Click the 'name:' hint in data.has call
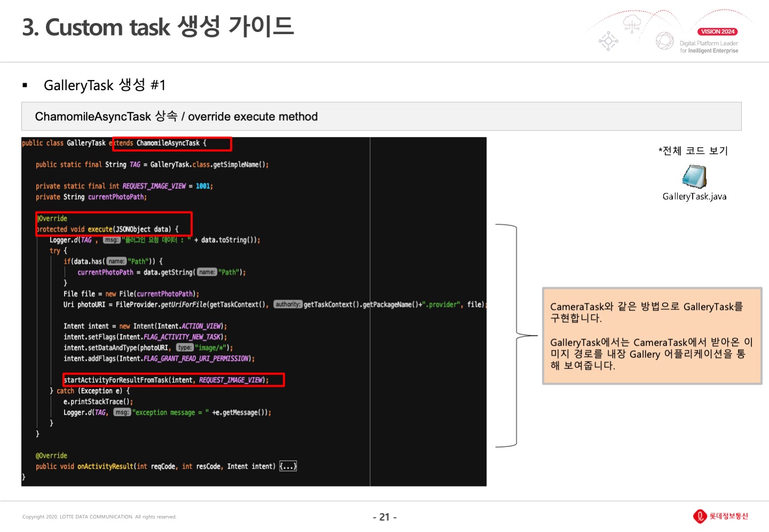The image size is (769, 532). pyautogui.click(x=116, y=261)
